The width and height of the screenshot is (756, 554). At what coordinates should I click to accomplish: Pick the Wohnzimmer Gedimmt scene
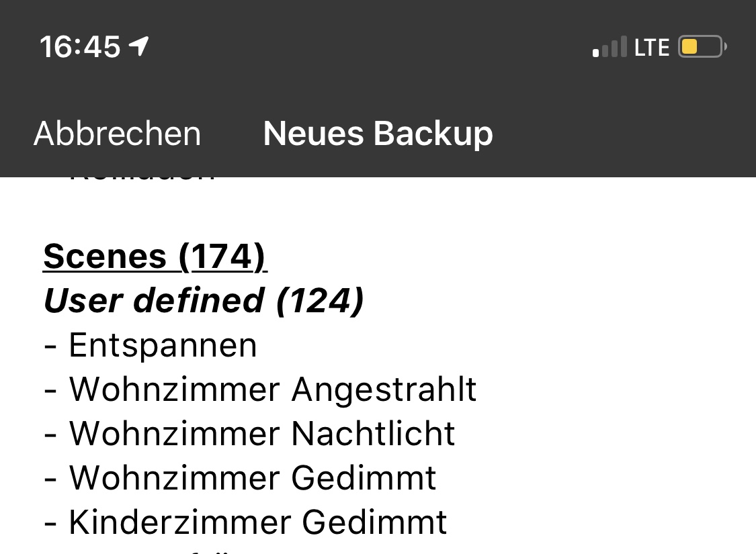[253, 478]
